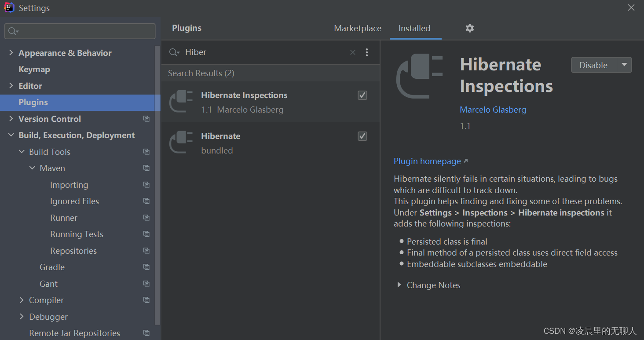Open Runner settings under Maven
644x340 pixels.
point(64,218)
